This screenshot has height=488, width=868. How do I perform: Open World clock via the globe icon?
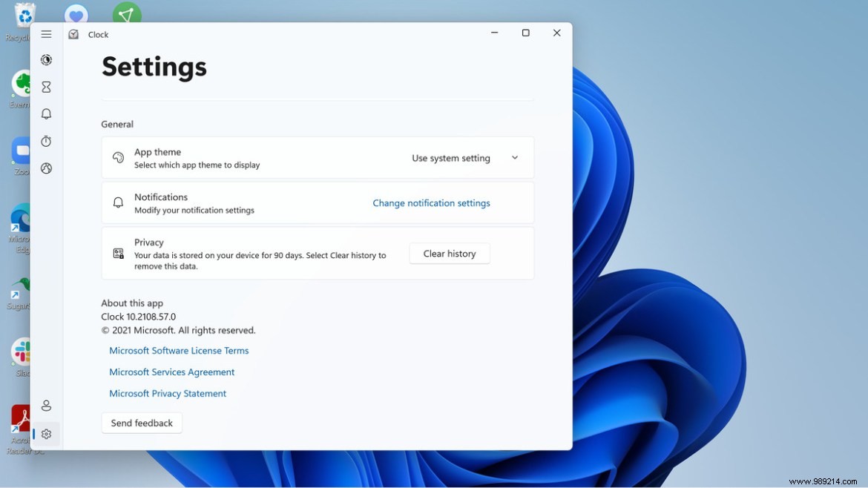point(46,168)
